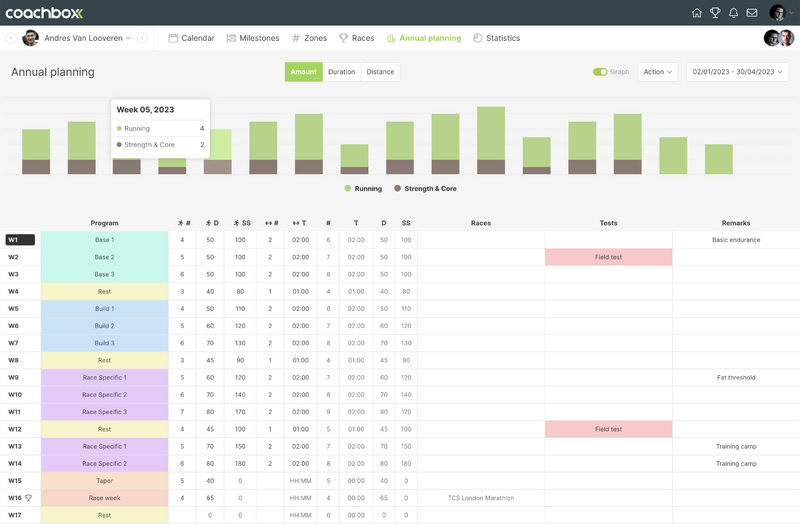This screenshot has height=524, width=800.
Task: Go to next athlete arrow
Action: (x=142, y=38)
